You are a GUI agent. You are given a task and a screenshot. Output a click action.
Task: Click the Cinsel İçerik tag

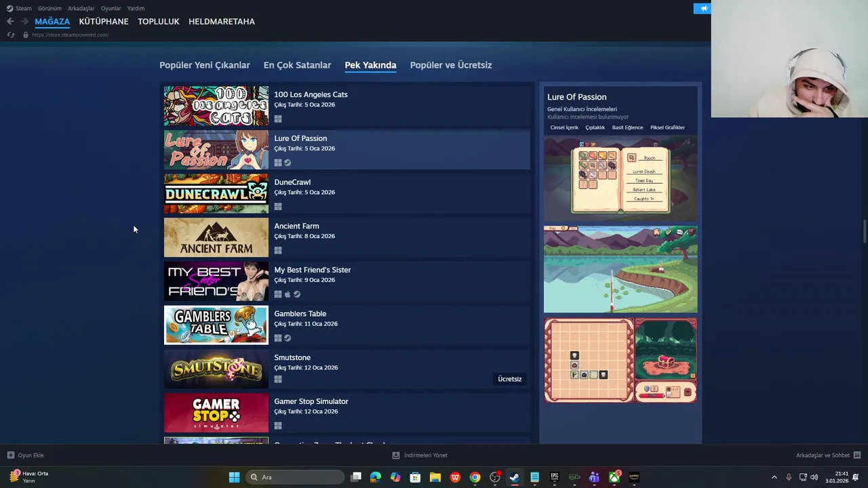(x=564, y=127)
